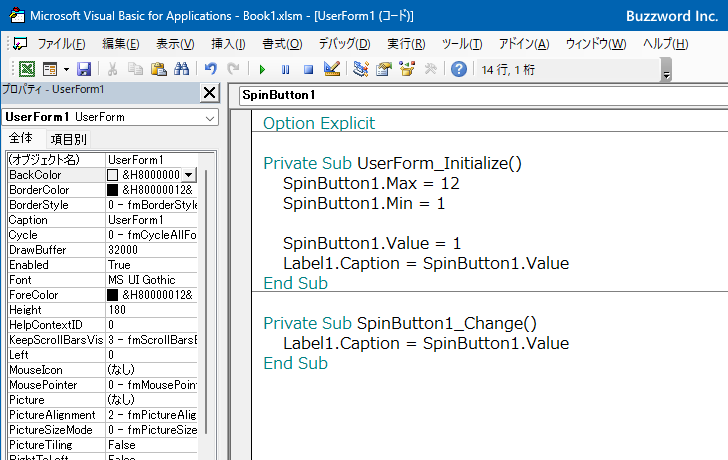Close the Properties panel with the X button

pos(209,93)
